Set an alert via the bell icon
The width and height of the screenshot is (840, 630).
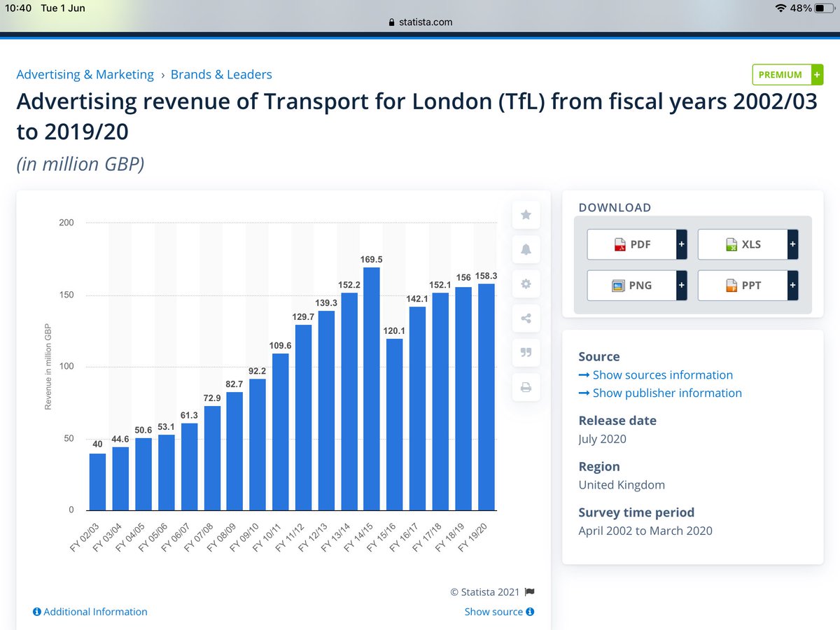526,249
